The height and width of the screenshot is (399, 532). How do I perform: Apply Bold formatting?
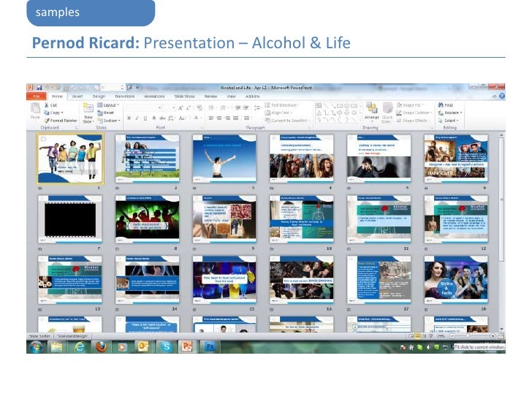[129, 118]
